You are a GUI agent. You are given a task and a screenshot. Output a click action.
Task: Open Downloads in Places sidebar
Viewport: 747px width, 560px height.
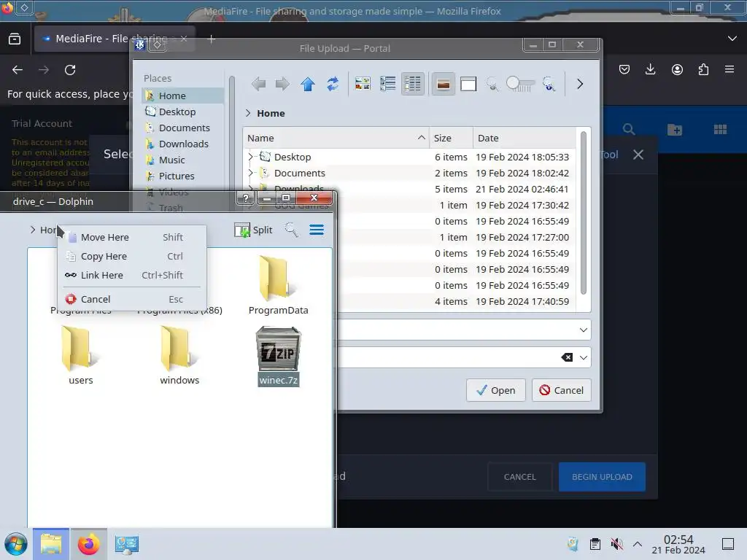tap(182, 144)
